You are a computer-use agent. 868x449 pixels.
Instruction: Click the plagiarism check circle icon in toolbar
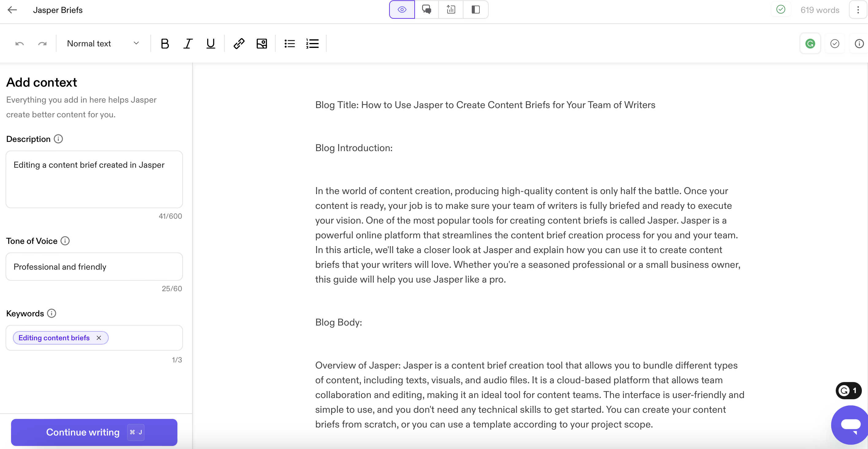click(835, 44)
